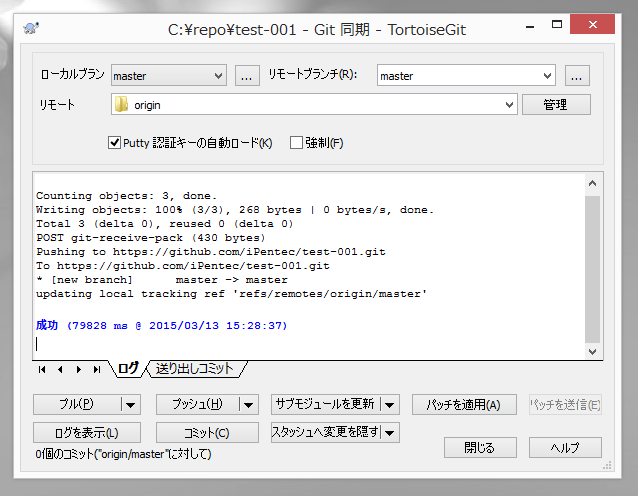Viewport: 638px width, 496px height.
Task: Open the プッシュ(H) button dropdown arrow
Action: pyautogui.click(x=249, y=404)
